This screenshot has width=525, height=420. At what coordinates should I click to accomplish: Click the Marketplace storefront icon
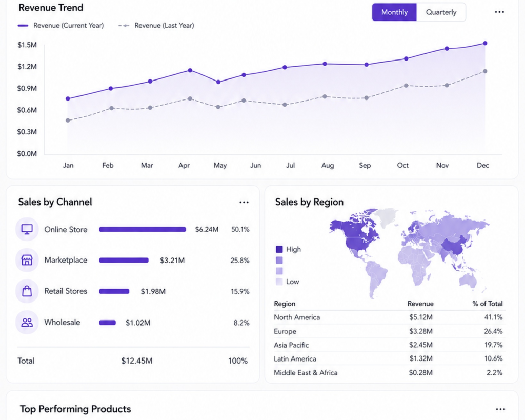point(27,260)
